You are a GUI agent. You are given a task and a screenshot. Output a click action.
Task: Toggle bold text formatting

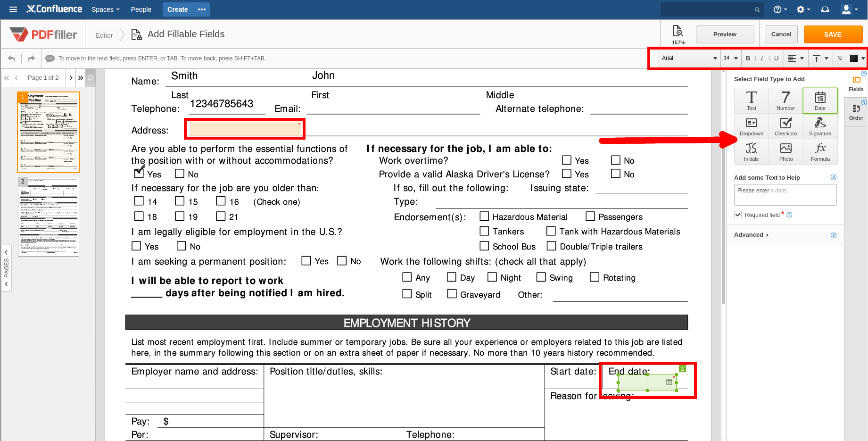(748, 58)
